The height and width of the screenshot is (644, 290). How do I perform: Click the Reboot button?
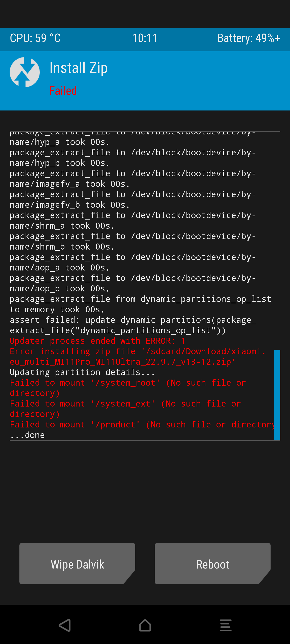(213, 563)
